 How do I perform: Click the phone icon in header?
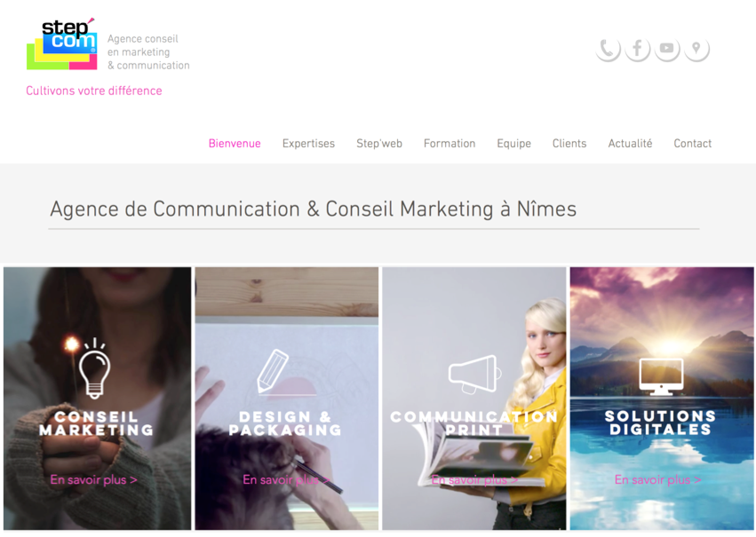tap(608, 48)
